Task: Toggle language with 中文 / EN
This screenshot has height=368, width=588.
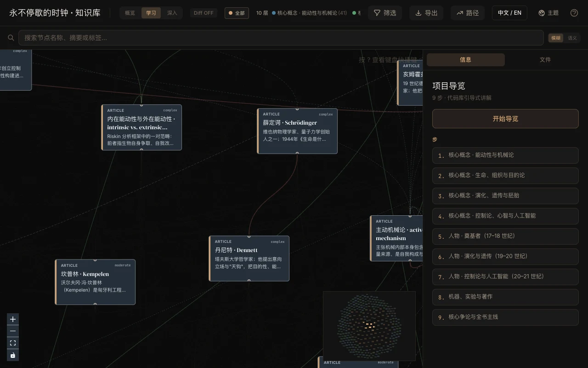Action: click(x=509, y=13)
